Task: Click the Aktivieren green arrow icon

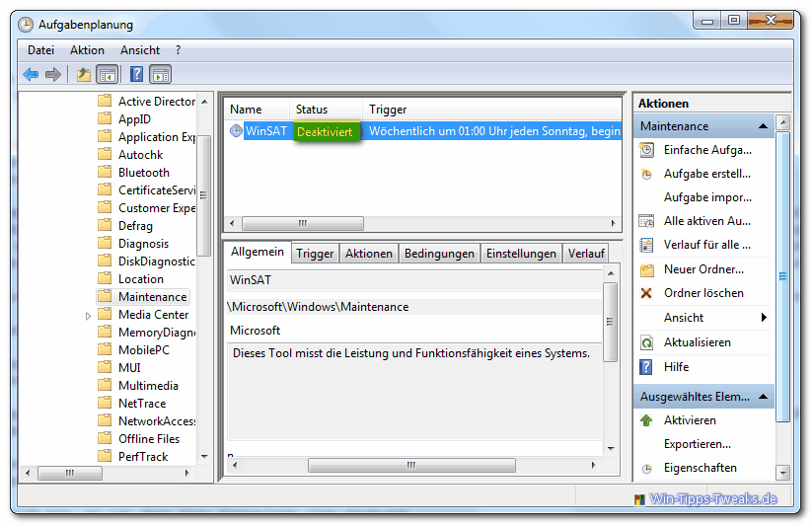Action: point(646,420)
